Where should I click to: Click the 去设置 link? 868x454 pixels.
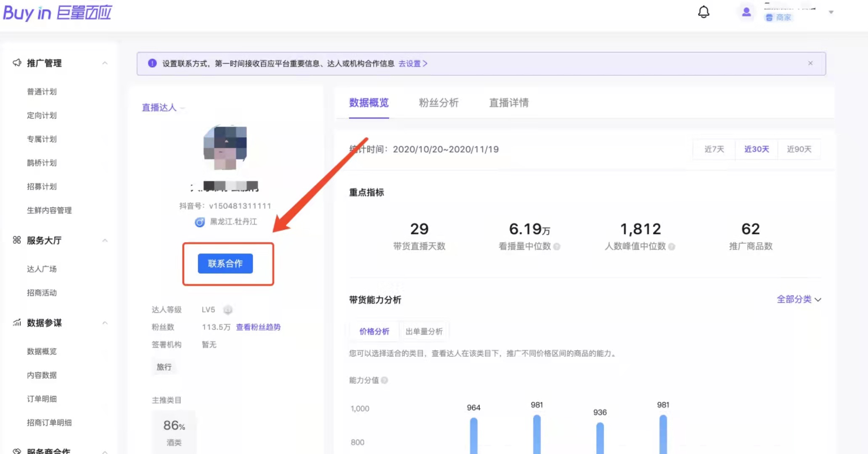coord(413,63)
